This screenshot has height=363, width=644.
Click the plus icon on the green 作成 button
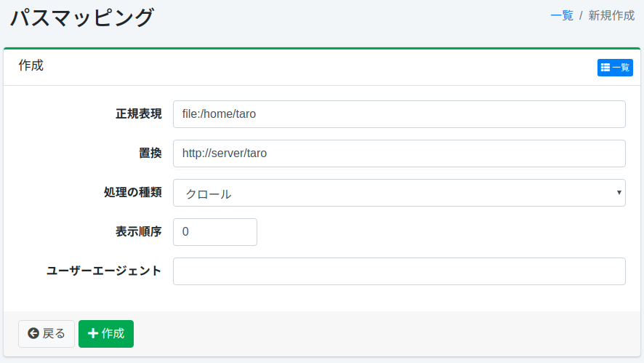93,333
